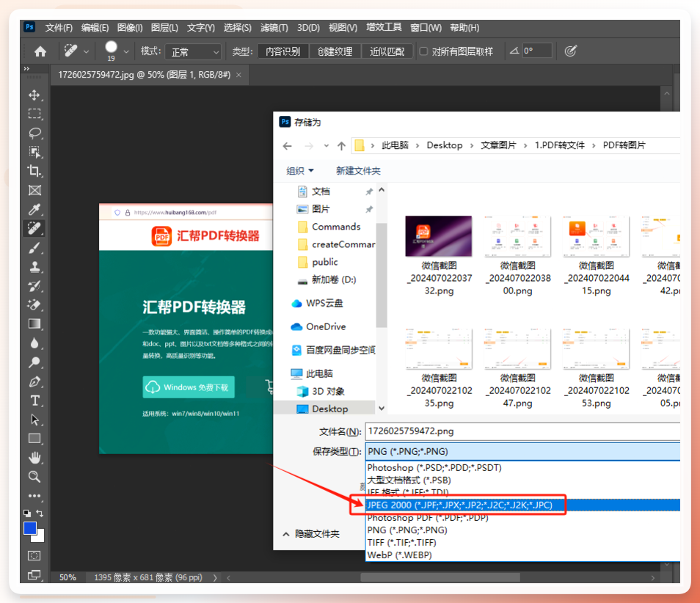This screenshot has height=603, width=700.
Task: Click the blue foreground color swatch
Action: (x=29, y=528)
